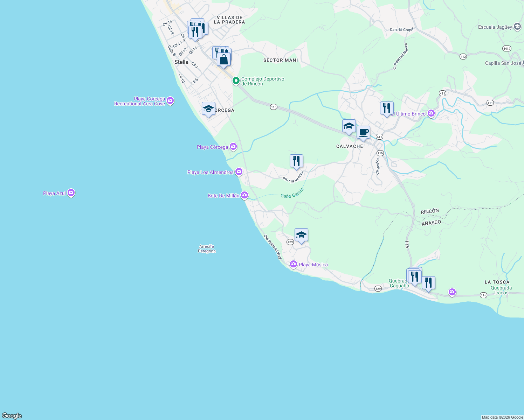
Task: Open the coffee shop icon in Calvache
Action: pos(363,132)
